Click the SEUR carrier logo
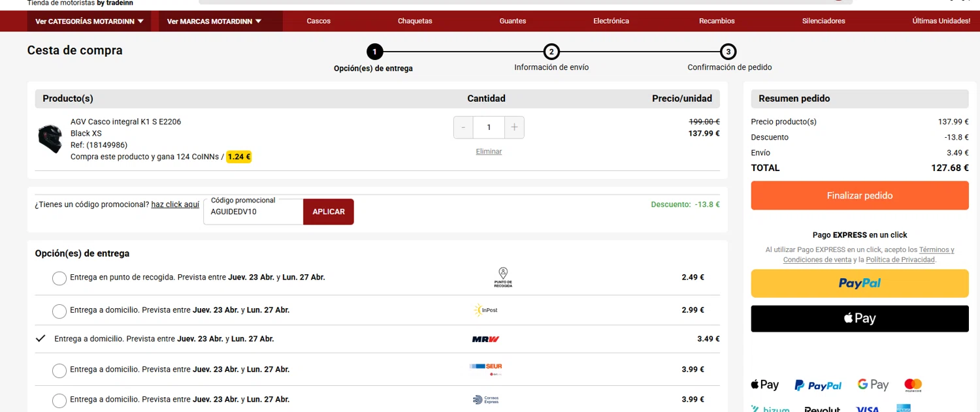 485,369
